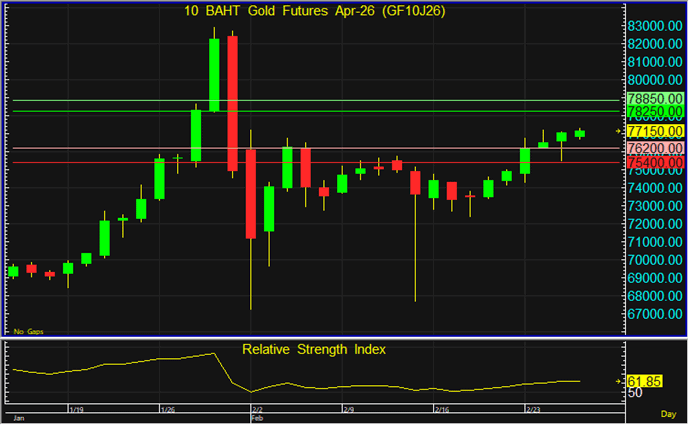Screen dimensions: 689x425
Task: Select the tall red candle near 82000
Action: point(232,102)
